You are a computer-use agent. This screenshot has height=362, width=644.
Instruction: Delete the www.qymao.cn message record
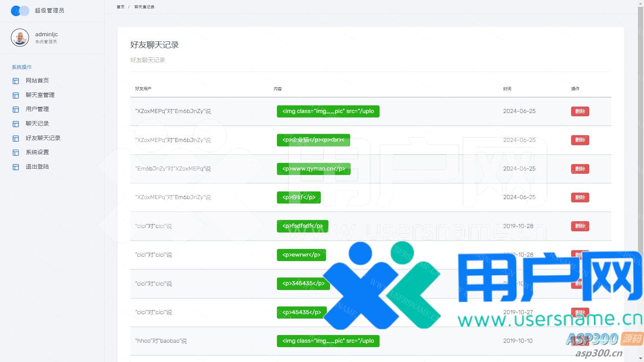coord(580,169)
